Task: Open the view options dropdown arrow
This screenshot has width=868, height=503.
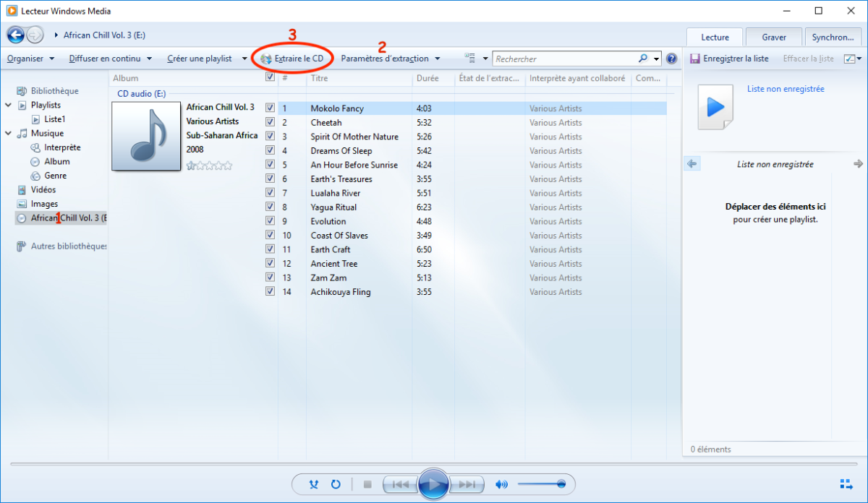Action: pos(485,59)
